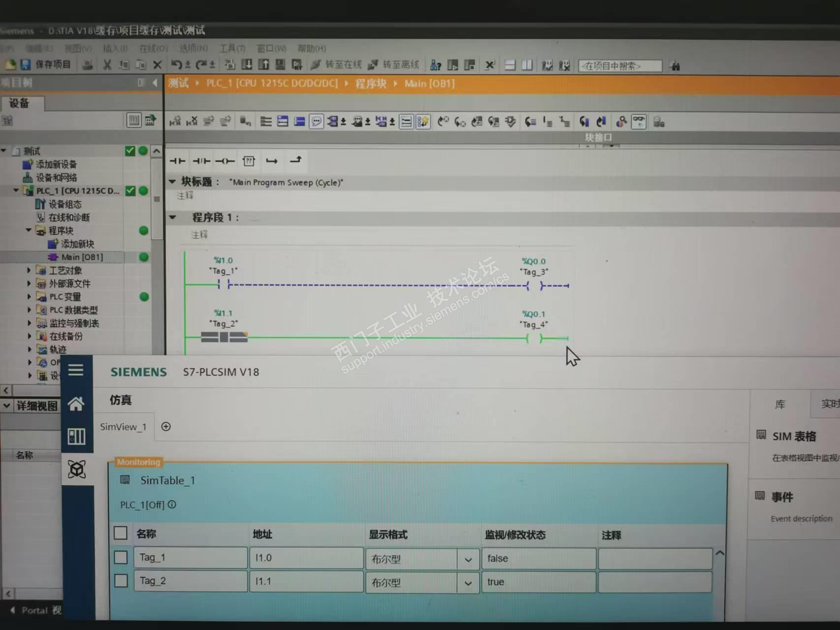Screen dimensions: 840x630
Task: Click the Tag_2 monitor value field showing true
Action: [539, 582]
